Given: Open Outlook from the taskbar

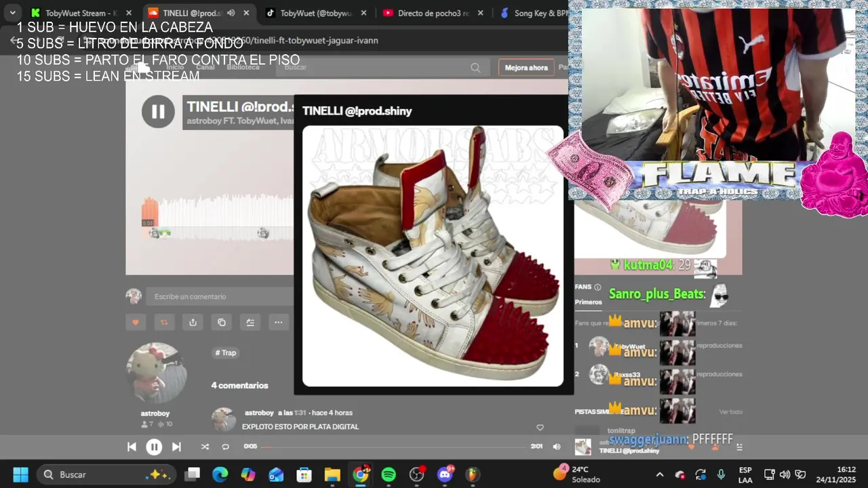Looking at the screenshot, I should [x=276, y=474].
